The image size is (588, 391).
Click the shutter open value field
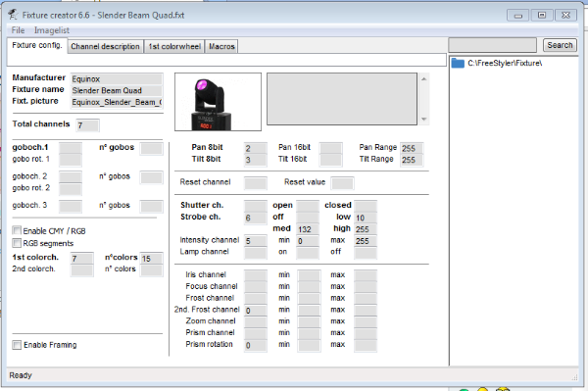[x=308, y=206]
